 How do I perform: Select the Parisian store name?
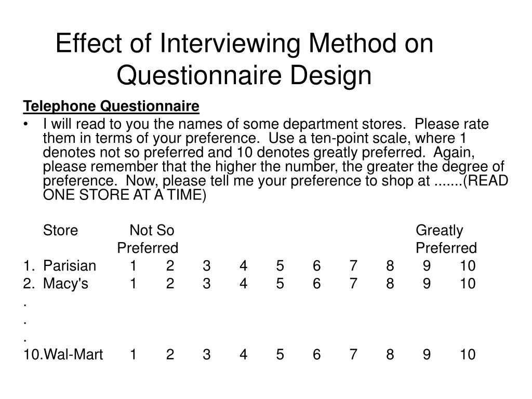[70, 265]
